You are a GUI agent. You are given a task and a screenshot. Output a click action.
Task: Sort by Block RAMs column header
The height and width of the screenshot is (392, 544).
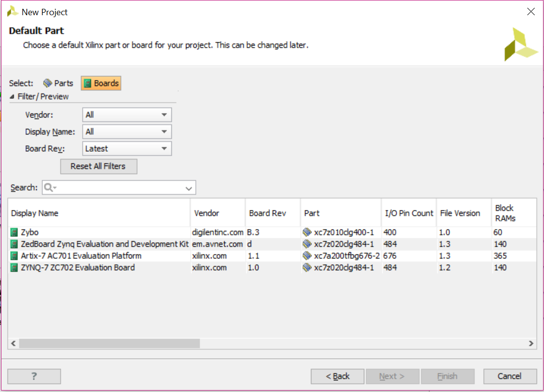[514, 213]
